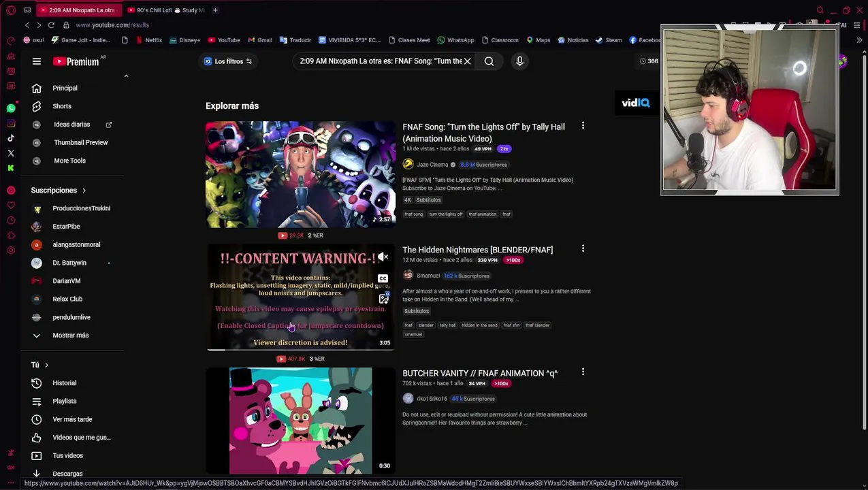Go back in browser history
Image resolution: width=868 pixels, height=490 pixels.
coord(27,25)
